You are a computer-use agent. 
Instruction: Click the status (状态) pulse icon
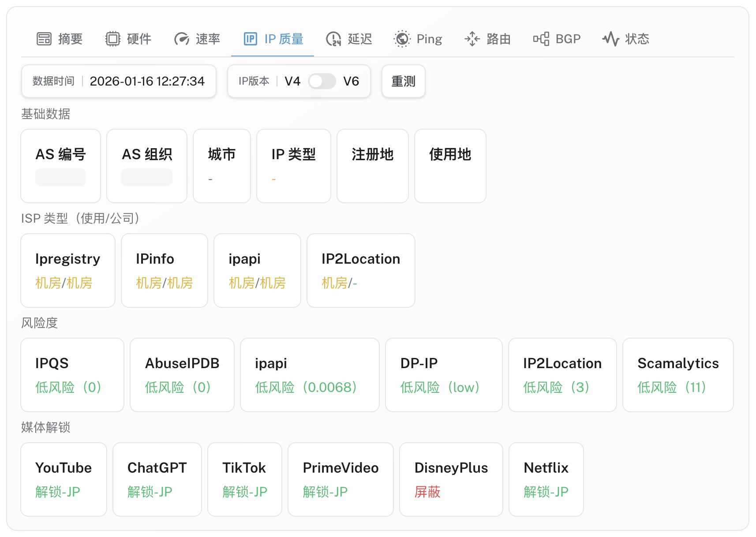point(610,39)
